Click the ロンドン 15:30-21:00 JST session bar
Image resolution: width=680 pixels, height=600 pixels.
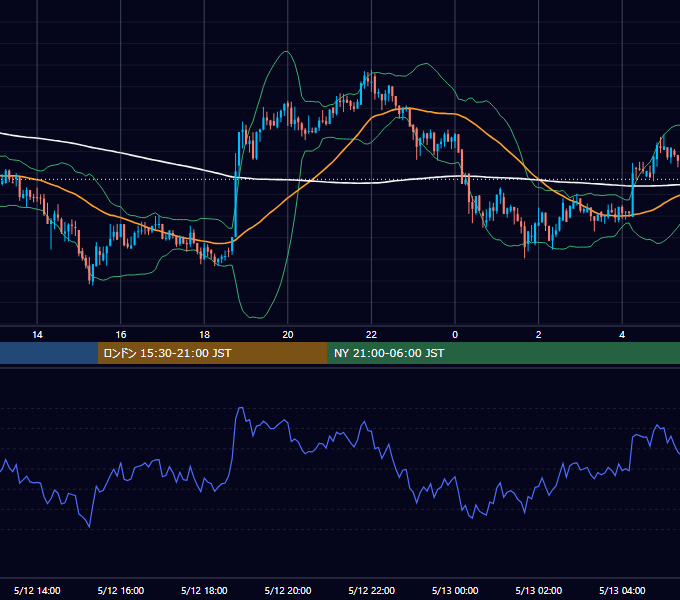(x=212, y=353)
